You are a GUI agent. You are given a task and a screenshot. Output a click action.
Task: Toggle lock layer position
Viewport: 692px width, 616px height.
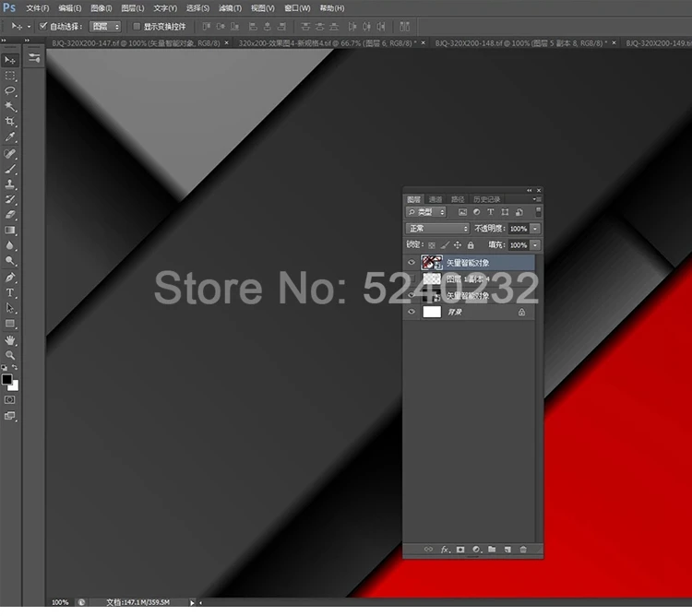[x=458, y=244]
